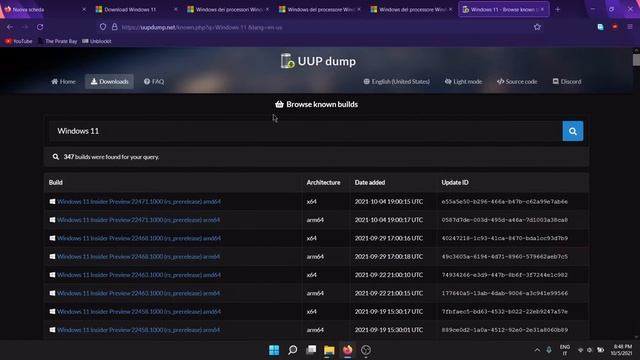Open The Pirate Bay bookmark
The image size is (640, 360).
(57, 41)
